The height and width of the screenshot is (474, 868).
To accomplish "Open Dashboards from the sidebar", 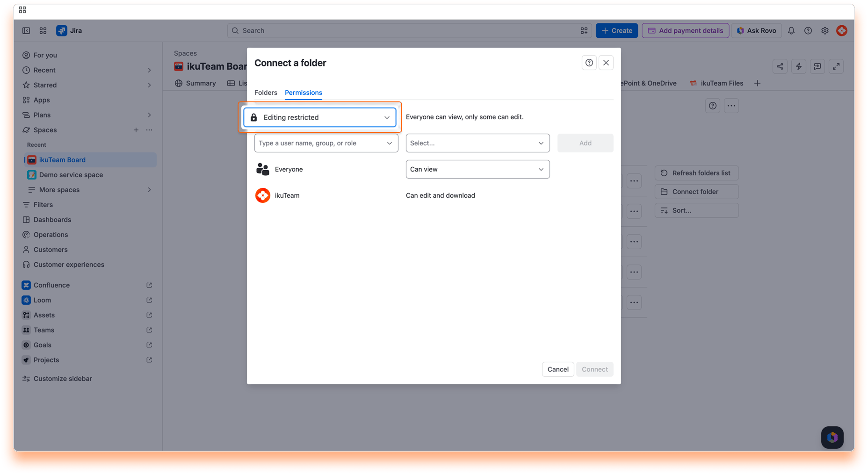I will [89, 220].
